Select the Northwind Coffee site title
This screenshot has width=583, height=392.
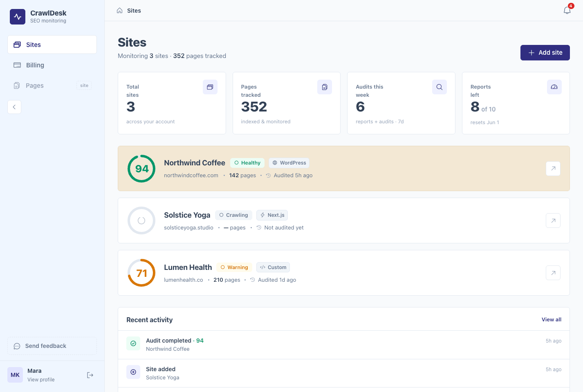point(195,163)
